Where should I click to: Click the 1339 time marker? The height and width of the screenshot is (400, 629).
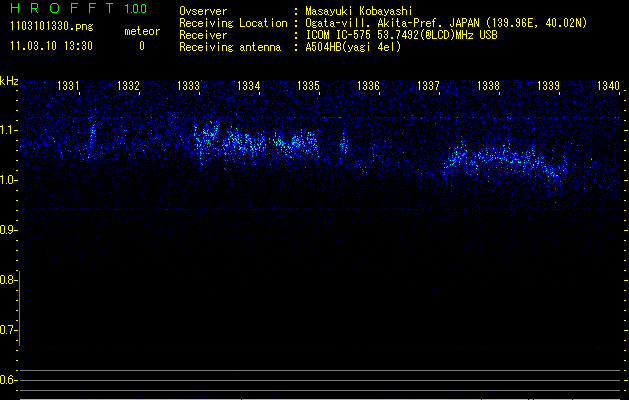(548, 86)
